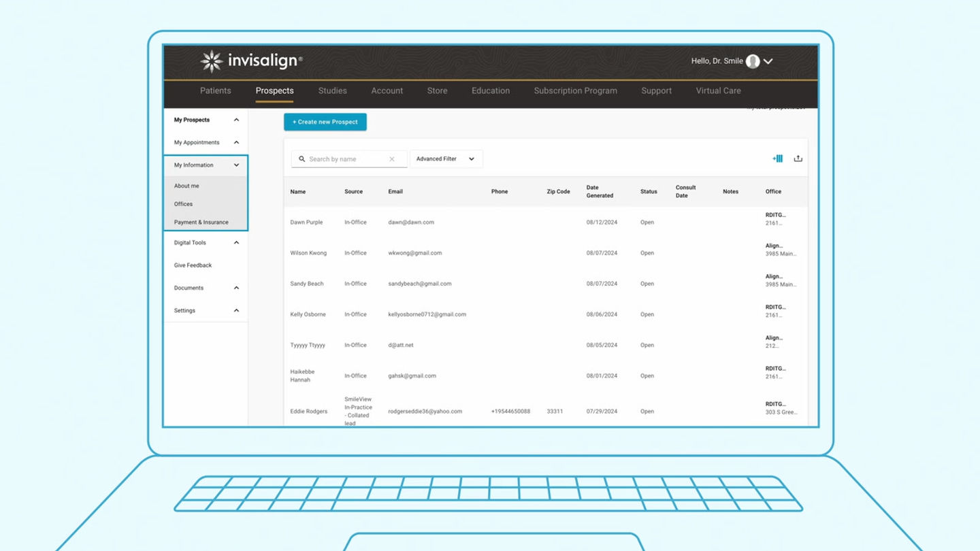980x551 pixels.
Task: Click the export prospects icon
Action: 798,158
